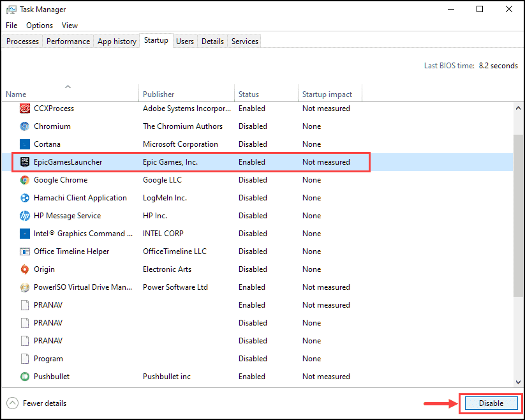This screenshot has height=420, width=525.
Task: Switch to the Services tab
Action: click(245, 41)
